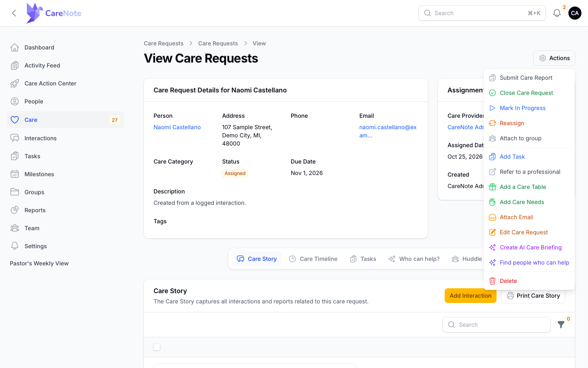Click Print Care Story button

(x=533, y=296)
